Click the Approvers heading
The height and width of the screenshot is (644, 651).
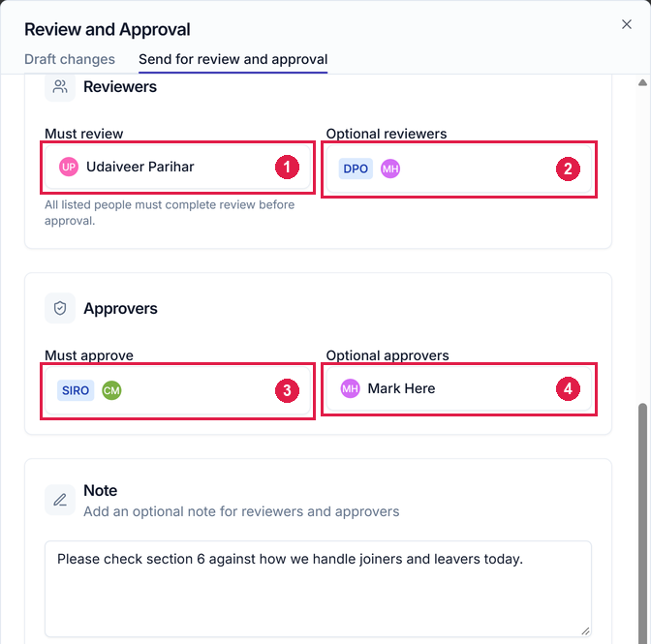coord(120,308)
